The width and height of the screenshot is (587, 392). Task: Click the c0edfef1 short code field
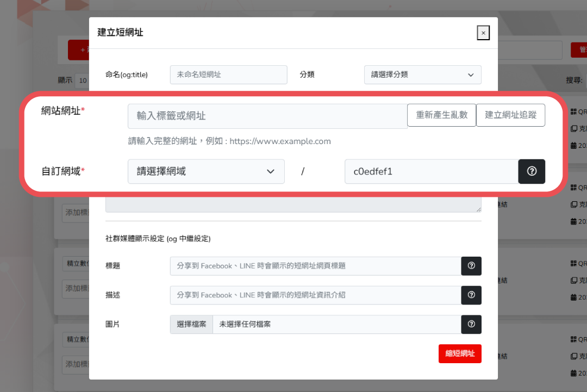click(431, 171)
